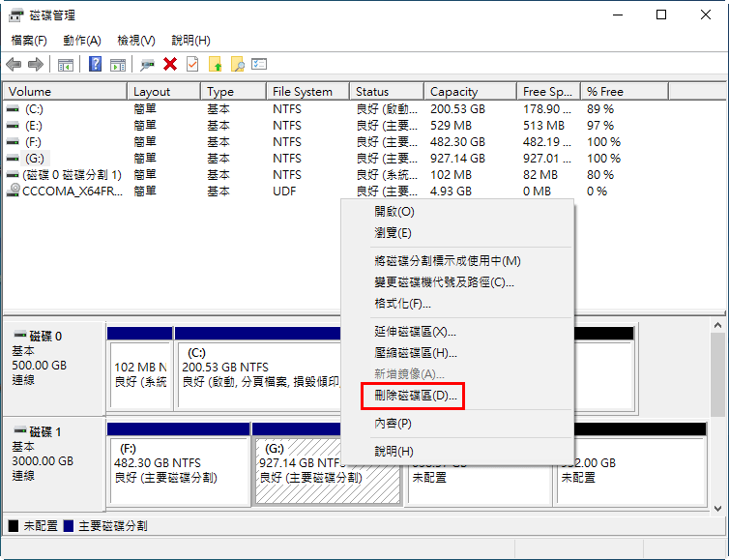Select 變更磁碟機代號及路徑(C)...
The image size is (729, 560).
458,282
